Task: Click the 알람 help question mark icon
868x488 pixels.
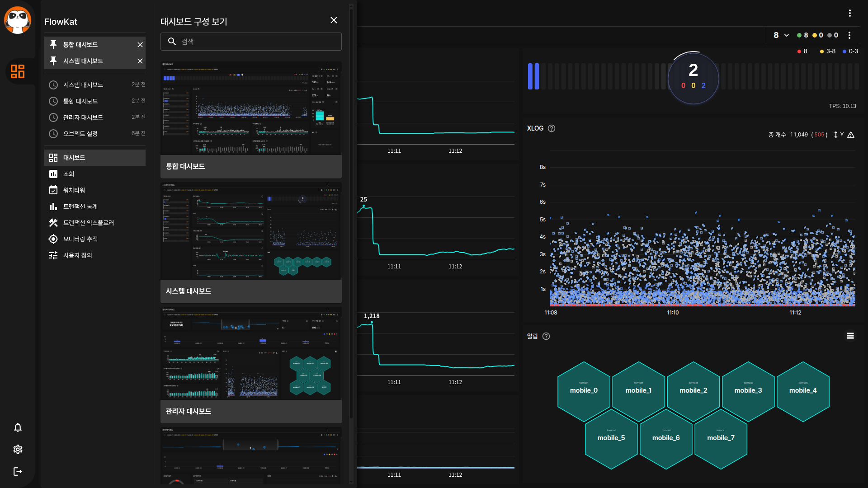Action: pyautogui.click(x=546, y=336)
